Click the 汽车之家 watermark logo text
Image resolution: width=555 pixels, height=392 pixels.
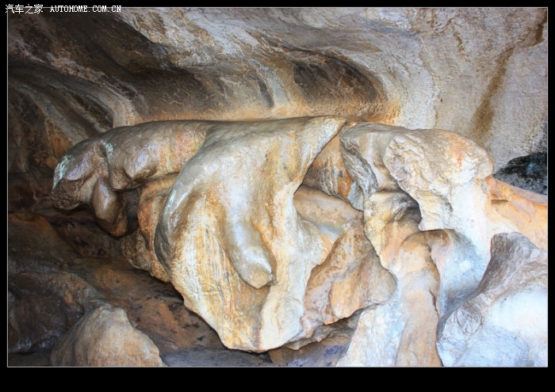(x=24, y=9)
